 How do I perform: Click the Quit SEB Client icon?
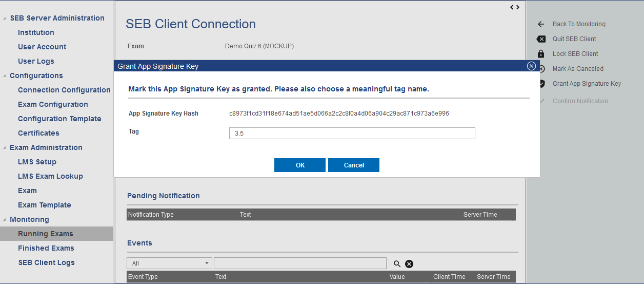coord(541,39)
